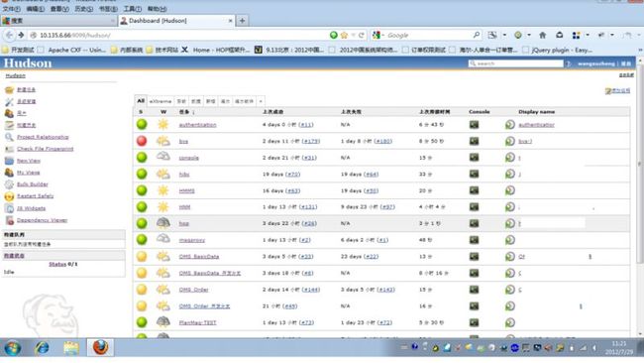This screenshot has width=644, height=363.
Task: Reload the page with refresh icon
Action: (362, 36)
